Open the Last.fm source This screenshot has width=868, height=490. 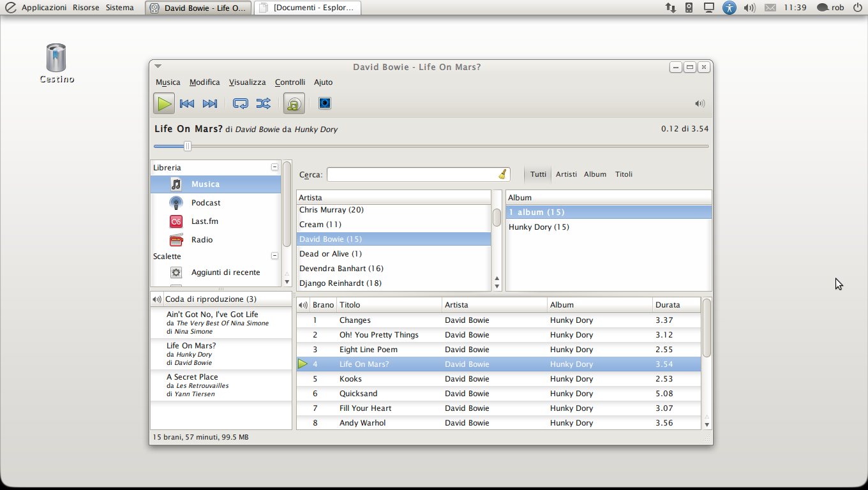coord(216,221)
